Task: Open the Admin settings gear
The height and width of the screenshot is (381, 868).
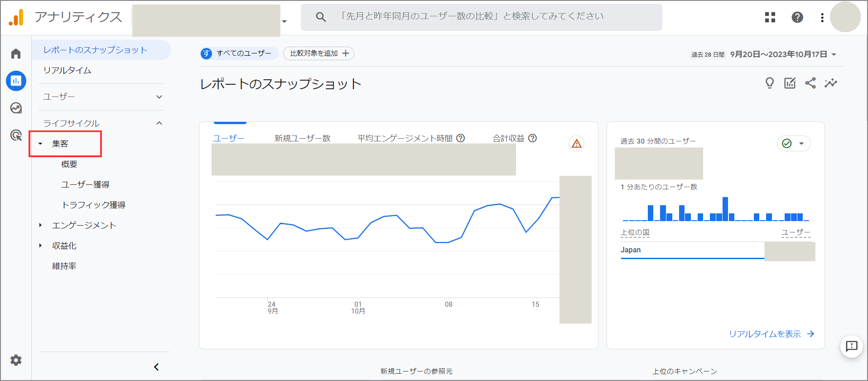Action: pyautogui.click(x=16, y=360)
